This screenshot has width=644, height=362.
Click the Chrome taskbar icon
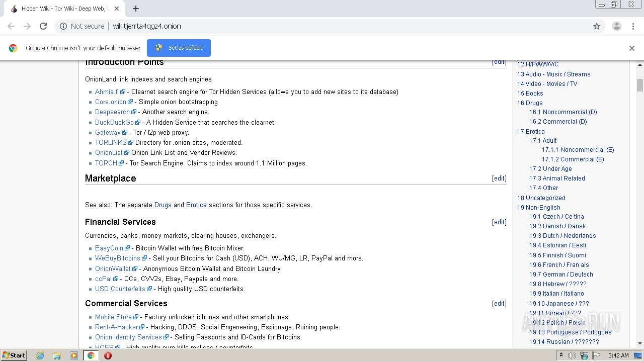(x=91, y=355)
